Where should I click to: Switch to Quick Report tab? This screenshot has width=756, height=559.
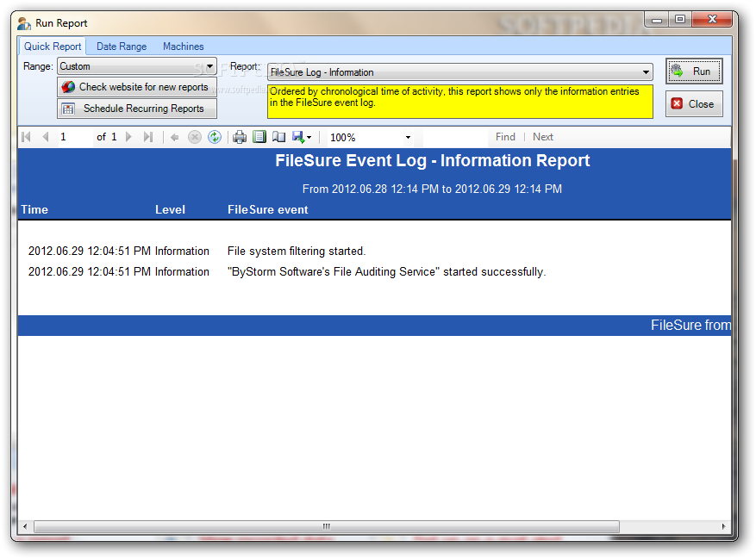[x=53, y=47]
